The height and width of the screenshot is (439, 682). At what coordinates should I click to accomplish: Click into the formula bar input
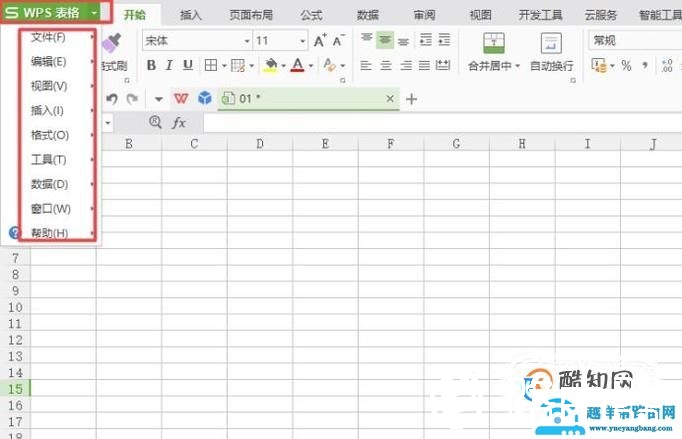coord(442,123)
